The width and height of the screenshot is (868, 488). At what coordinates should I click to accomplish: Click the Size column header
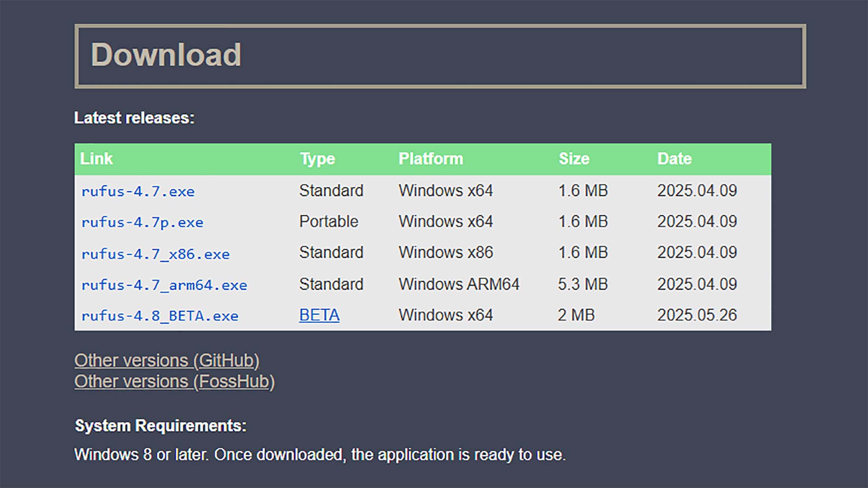[574, 159]
